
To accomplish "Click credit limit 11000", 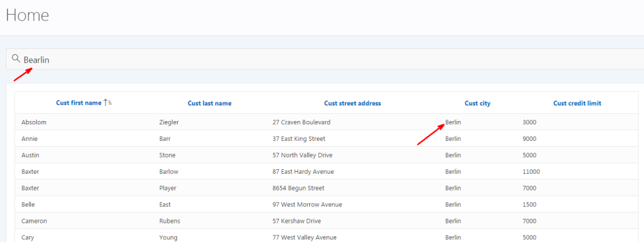I will (x=531, y=171).
